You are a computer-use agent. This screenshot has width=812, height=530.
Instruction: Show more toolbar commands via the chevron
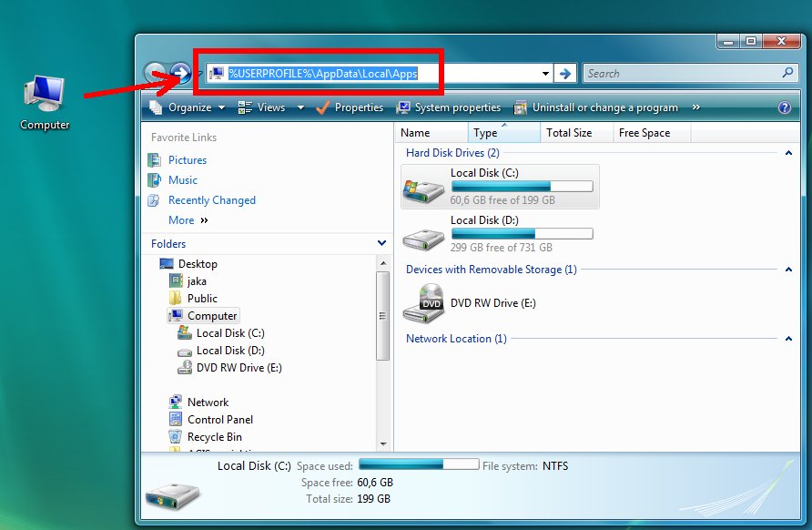[x=696, y=107]
